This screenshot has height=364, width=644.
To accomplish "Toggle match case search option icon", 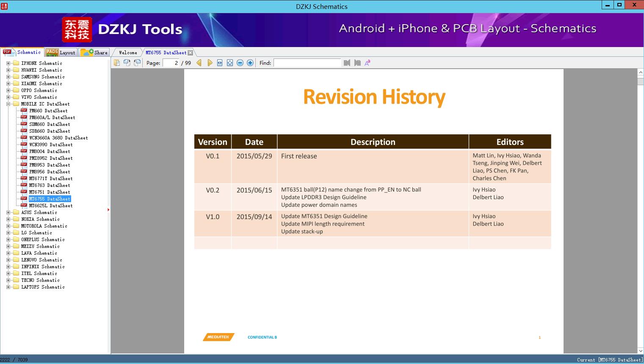I will (x=367, y=63).
